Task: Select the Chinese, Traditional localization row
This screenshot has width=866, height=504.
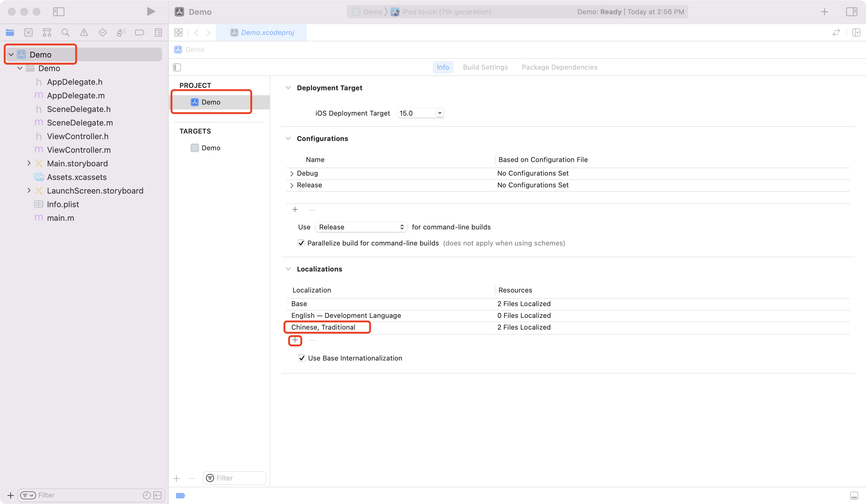Action: 568,327
